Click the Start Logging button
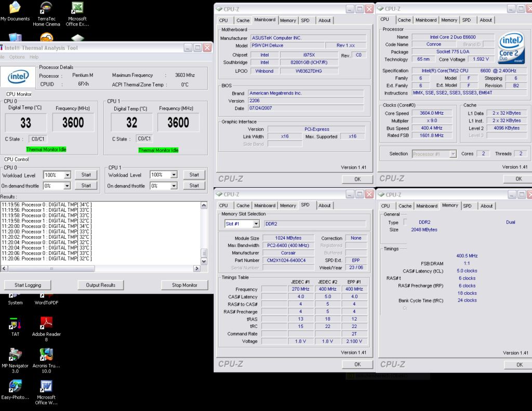Viewport: 532px width, 411px height. [28, 285]
